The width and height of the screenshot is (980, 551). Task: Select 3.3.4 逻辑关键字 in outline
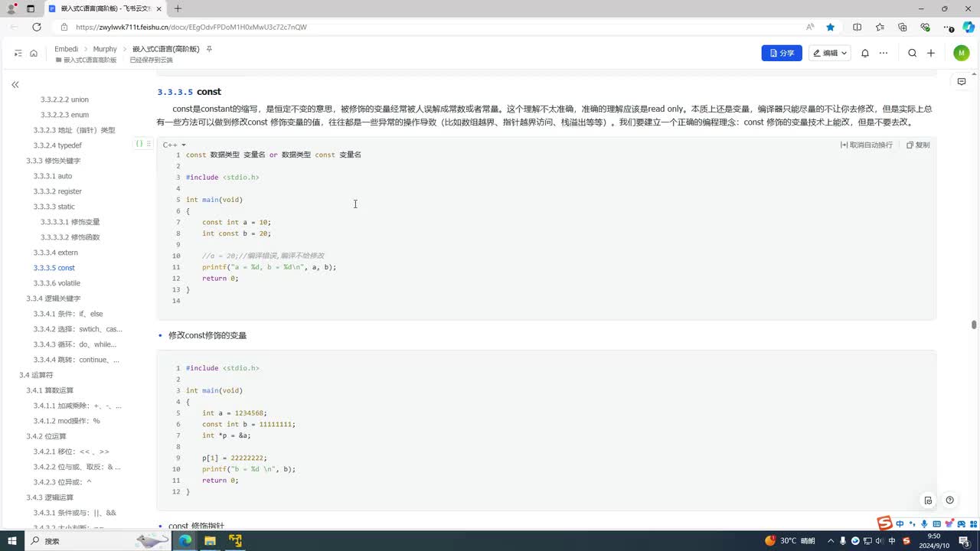point(53,298)
